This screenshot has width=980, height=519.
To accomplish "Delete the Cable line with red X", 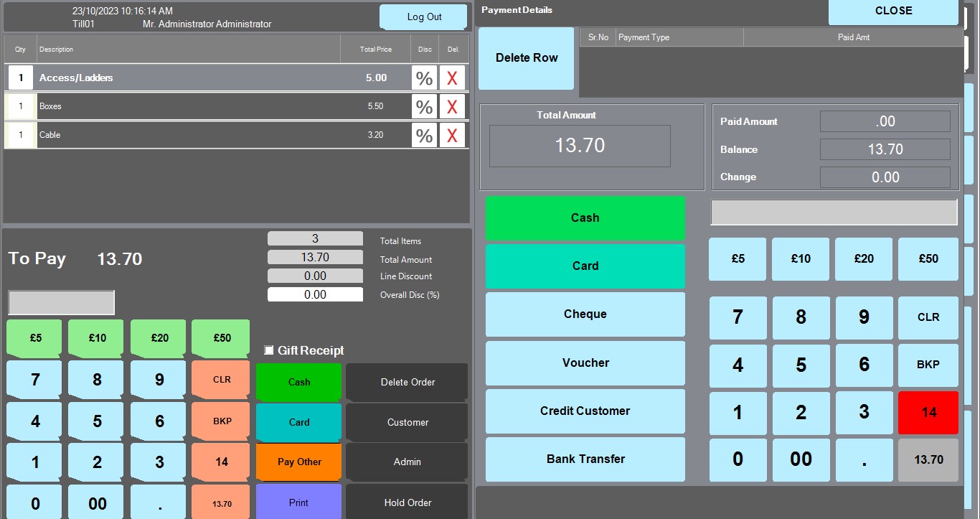I will [x=452, y=135].
